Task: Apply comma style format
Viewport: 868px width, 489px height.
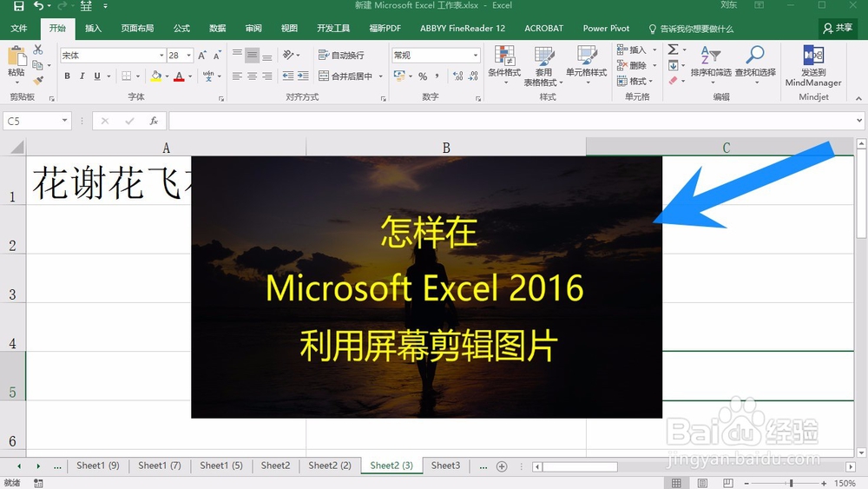Action: coord(437,76)
